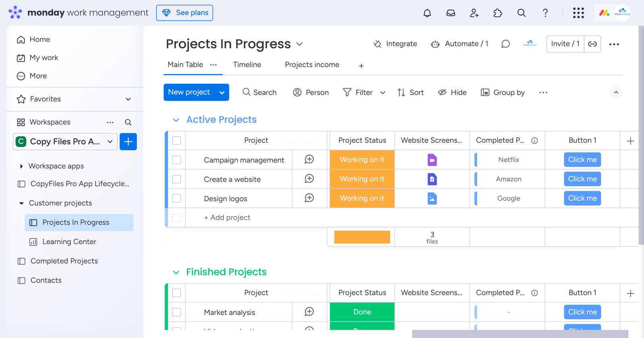Collapse the Active Projects group
The image size is (644, 338).
pyautogui.click(x=176, y=120)
